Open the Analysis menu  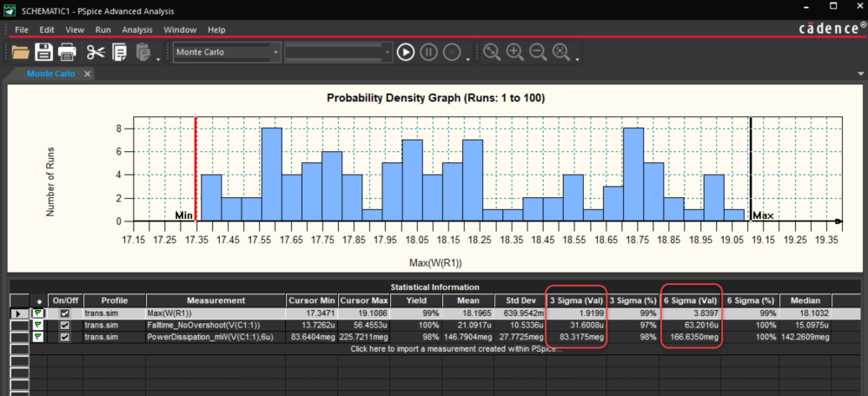[137, 30]
